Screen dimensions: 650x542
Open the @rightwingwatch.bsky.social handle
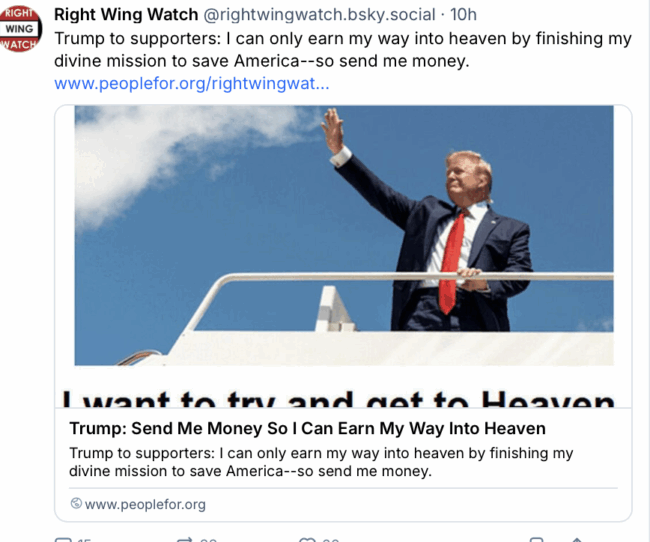click(319, 15)
